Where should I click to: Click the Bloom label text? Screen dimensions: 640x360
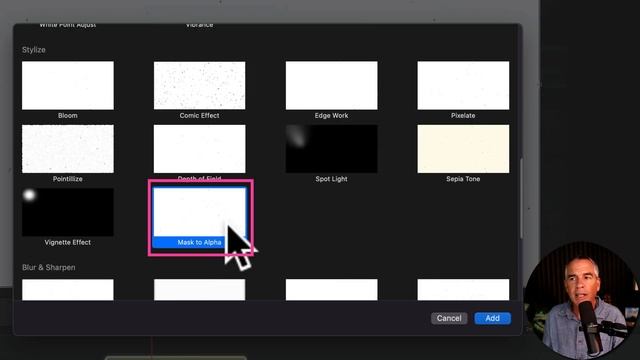(x=68, y=116)
